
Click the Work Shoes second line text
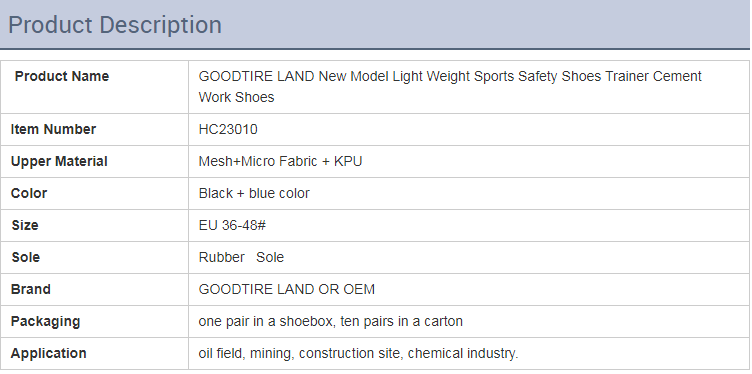pyautogui.click(x=236, y=97)
